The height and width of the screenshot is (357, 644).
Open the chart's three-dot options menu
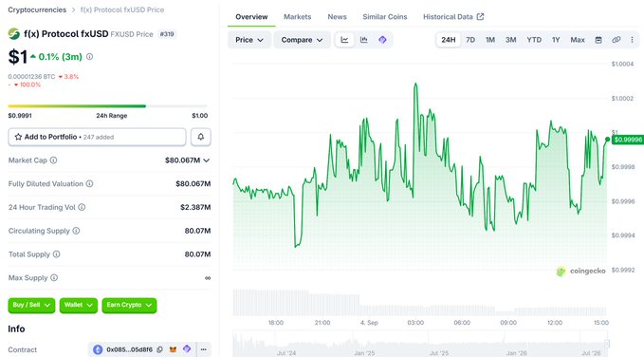pos(632,40)
